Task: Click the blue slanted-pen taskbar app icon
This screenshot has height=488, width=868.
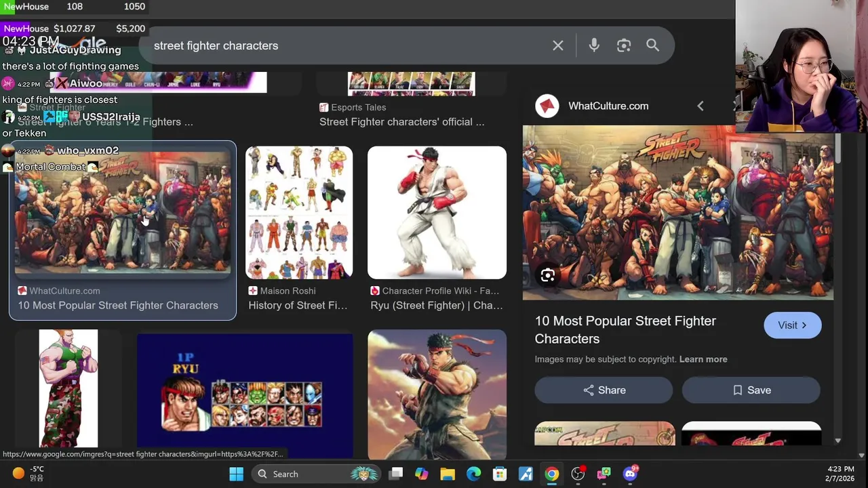Action: 526,474
